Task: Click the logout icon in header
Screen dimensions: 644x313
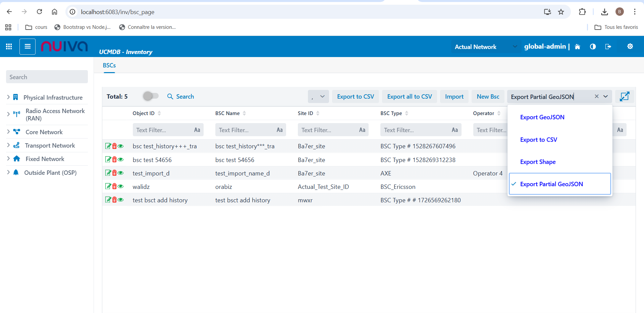Action: click(608, 47)
